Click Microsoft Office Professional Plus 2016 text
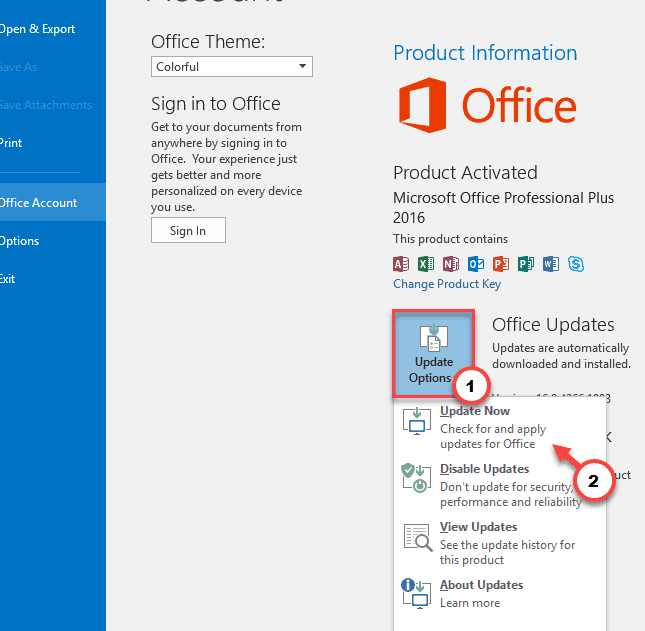 click(x=503, y=208)
